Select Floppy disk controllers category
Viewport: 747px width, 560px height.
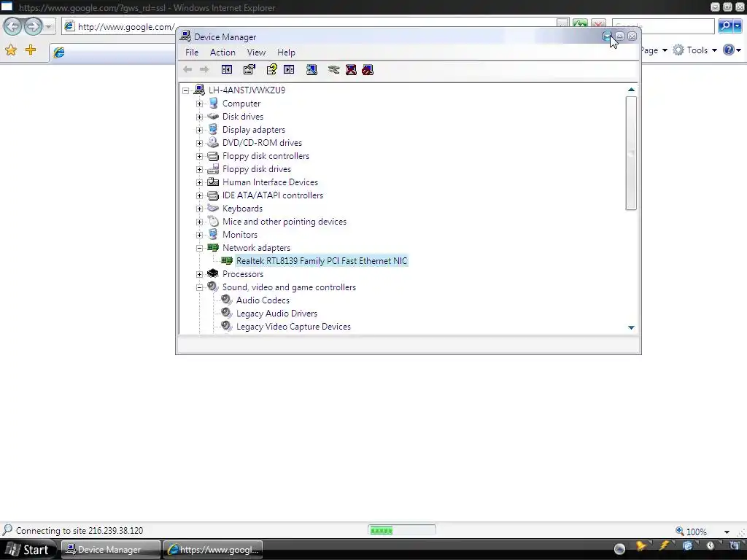[266, 156]
